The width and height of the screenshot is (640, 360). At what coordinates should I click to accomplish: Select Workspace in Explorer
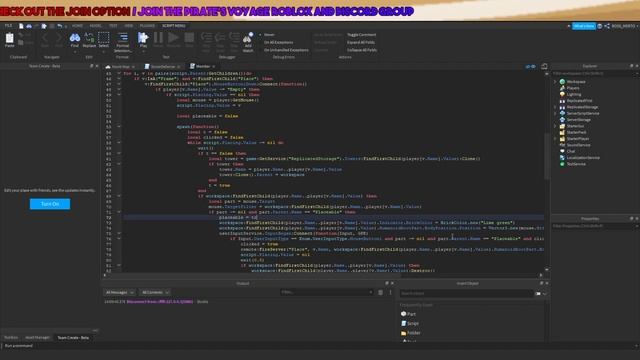pos(576,82)
